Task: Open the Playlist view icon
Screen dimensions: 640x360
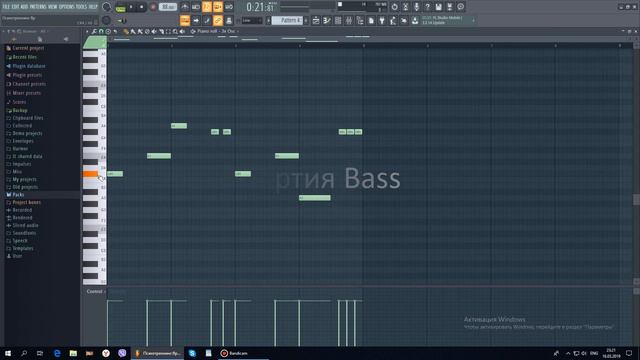Action: coord(316,20)
